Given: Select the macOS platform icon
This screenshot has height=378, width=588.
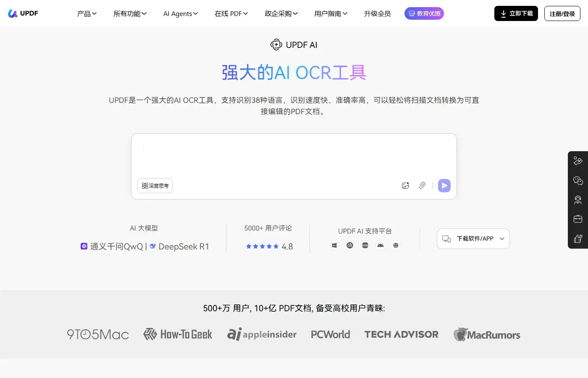Looking at the screenshot, I should pyautogui.click(x=350, y=245).
